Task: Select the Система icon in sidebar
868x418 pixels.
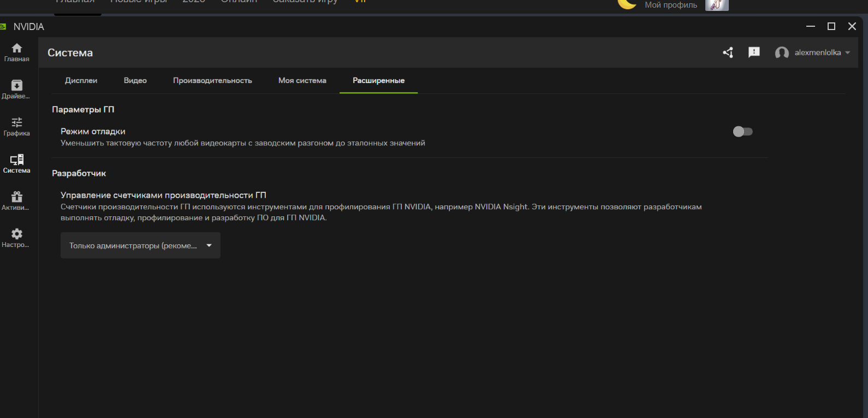Action: [x=17, y=163]
